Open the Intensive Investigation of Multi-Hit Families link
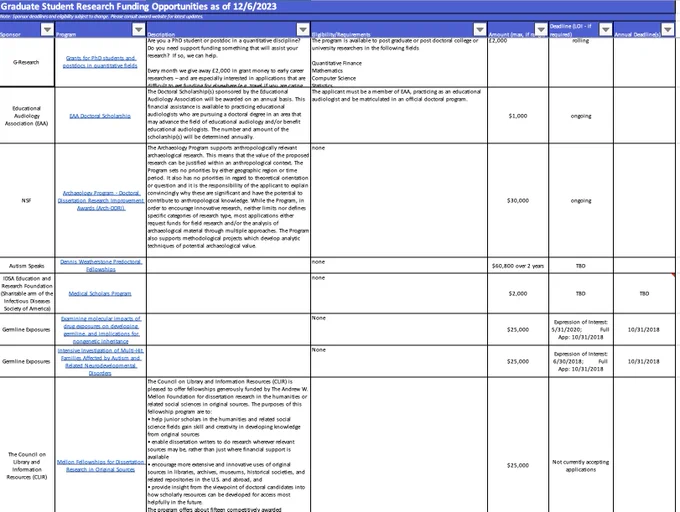The image size is (680, 512). (x=100, y=362)
